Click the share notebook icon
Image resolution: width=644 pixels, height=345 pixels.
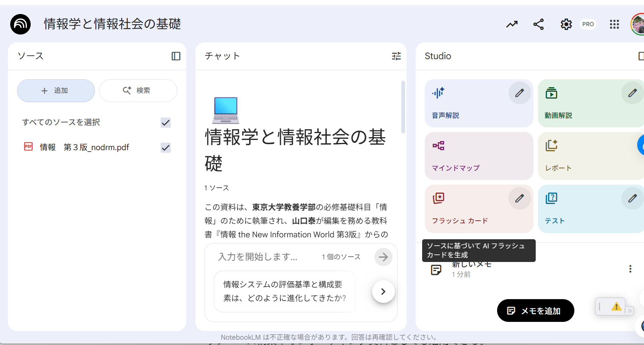(x=538, y=24)
